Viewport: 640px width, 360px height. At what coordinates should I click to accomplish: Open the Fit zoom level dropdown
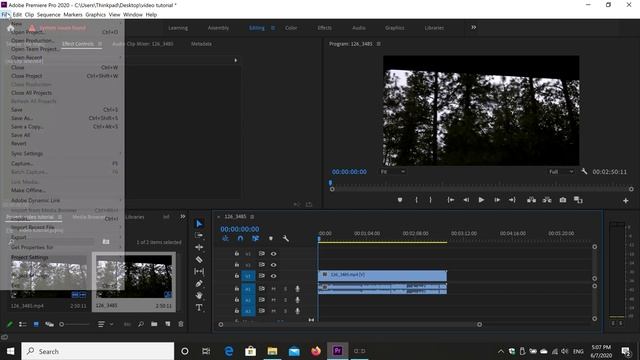coord(392,172)
